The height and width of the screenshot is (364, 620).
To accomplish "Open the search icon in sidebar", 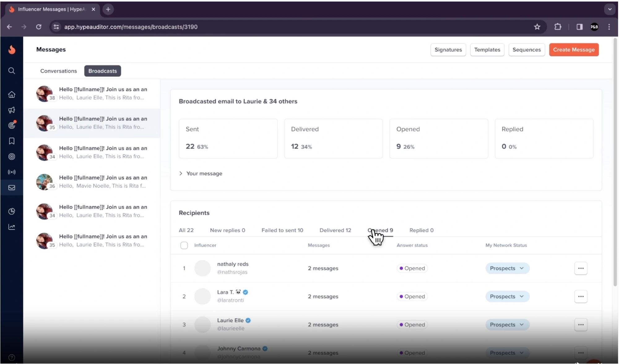I will 11,71.
